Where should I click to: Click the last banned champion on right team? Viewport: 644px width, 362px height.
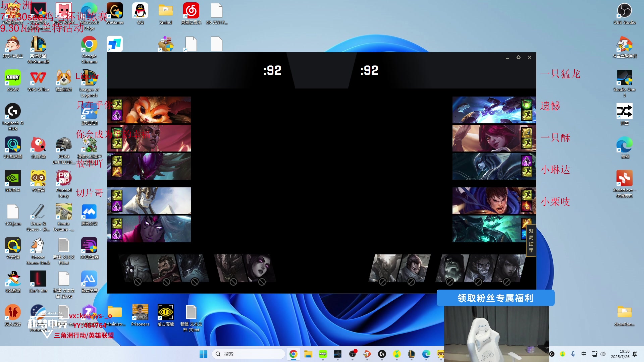point(509,268)
